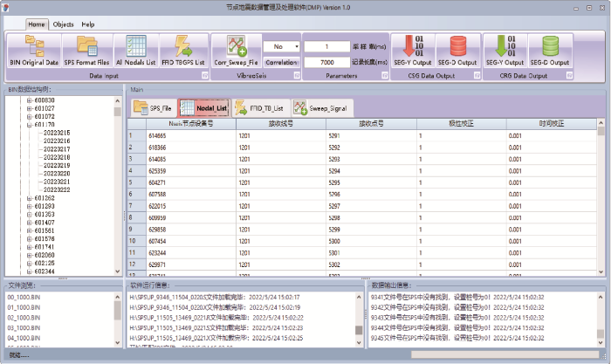Open the Help menu
The height and width of the screenshot is (364, 611).
click(x=88, y=24)
